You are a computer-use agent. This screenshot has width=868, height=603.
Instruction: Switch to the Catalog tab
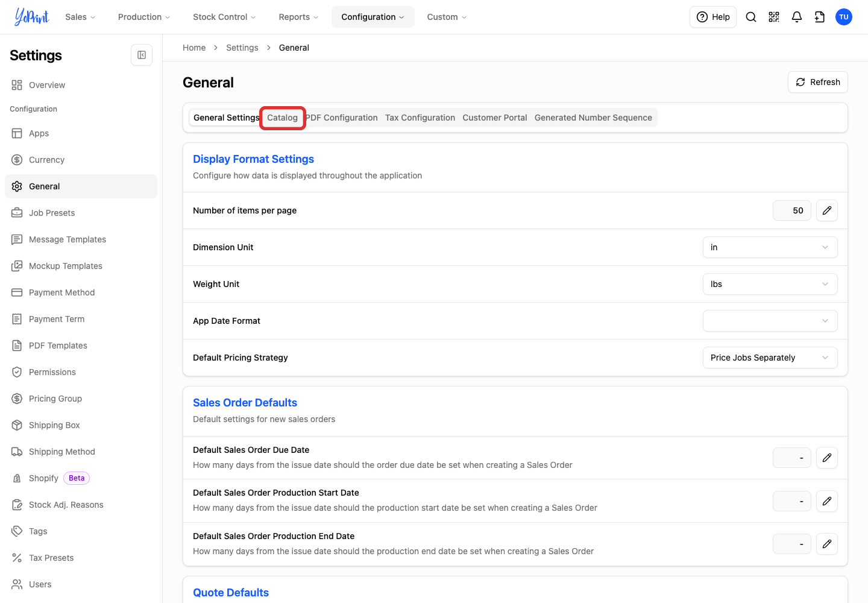coord(283,118)
